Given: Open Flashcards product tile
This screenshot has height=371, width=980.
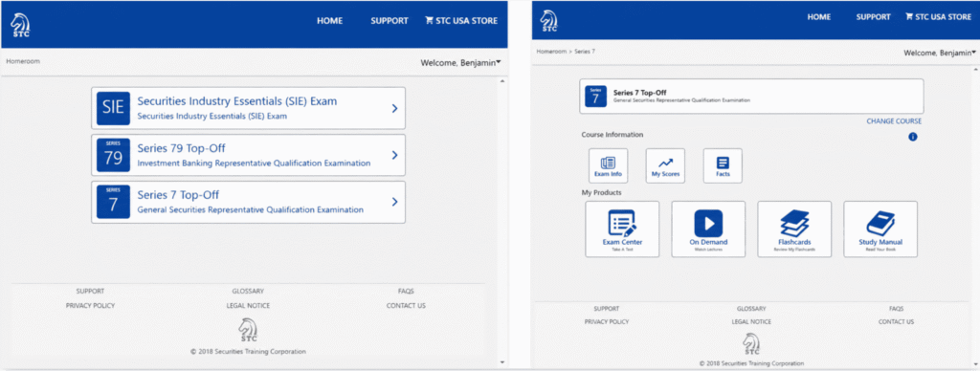Looking at the screenshot, I should [794, 229].
